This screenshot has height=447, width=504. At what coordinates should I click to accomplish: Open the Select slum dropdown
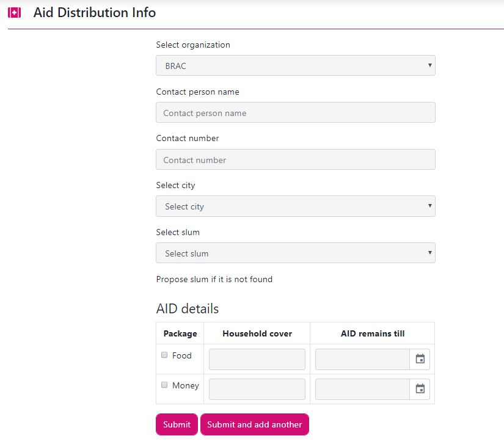click(x=295, y=253)
